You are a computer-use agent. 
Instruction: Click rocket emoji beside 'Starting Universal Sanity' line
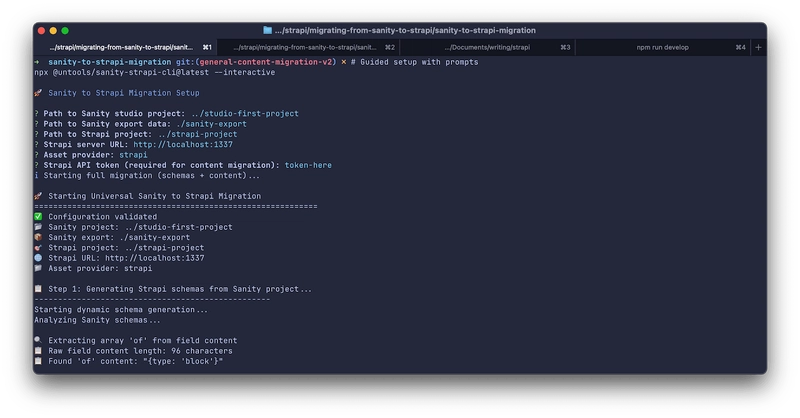coord(38,196)
